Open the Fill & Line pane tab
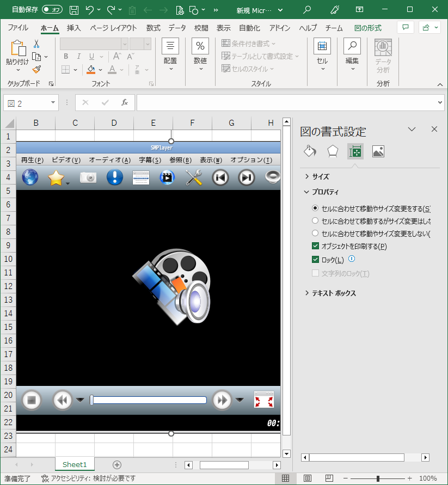Viewport: 448px width, 485px height. 310,151
